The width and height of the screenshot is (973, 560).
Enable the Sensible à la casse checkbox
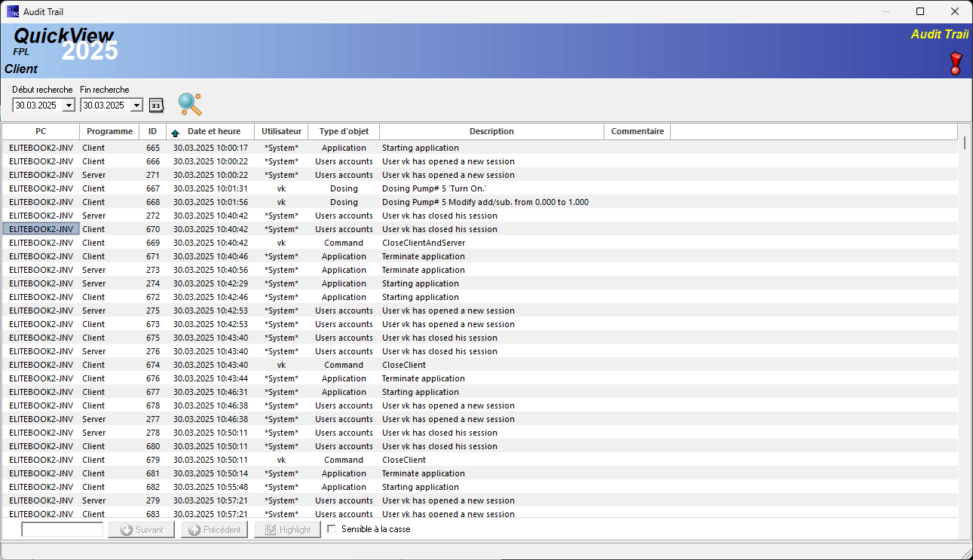coord(331,528)
